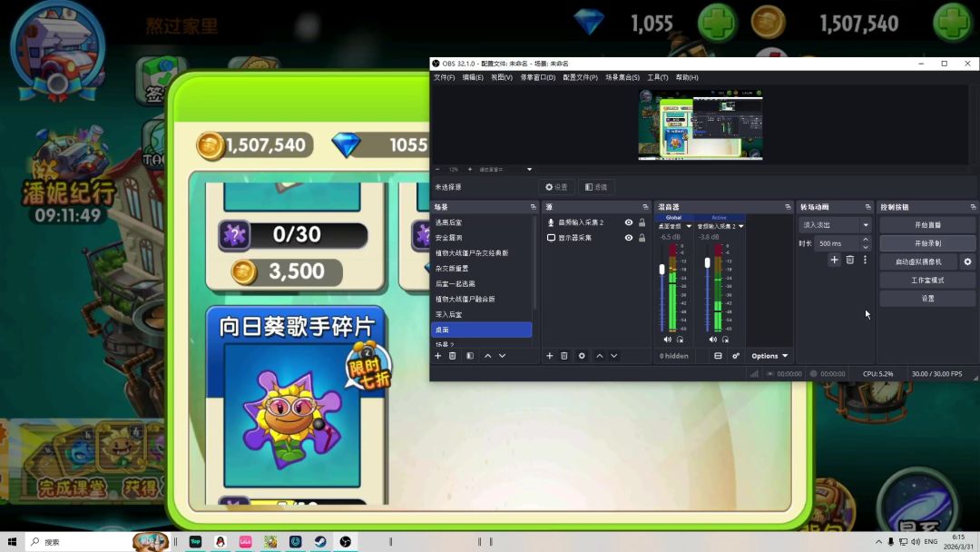Open the mixer Options dropdown
This screenshot has width=980, height=552.
(x=769, y=356)
